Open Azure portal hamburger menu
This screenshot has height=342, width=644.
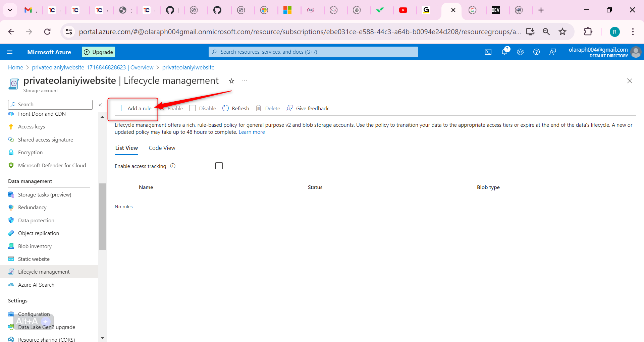(10, 52)
